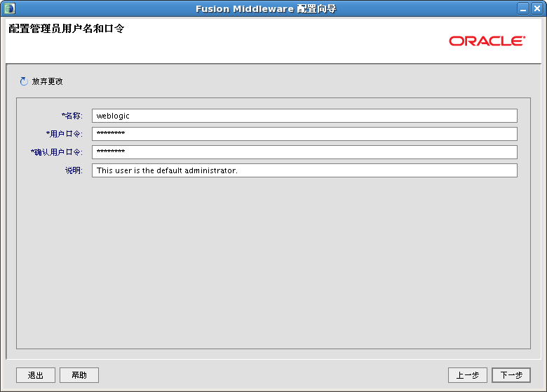
Task: Close the configuration wizard window
Action: (537, 8)
